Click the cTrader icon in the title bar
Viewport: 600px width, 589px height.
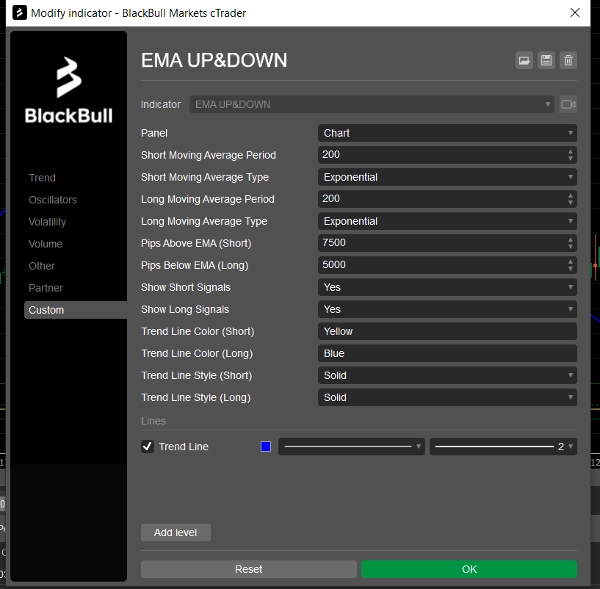[15, 13]
